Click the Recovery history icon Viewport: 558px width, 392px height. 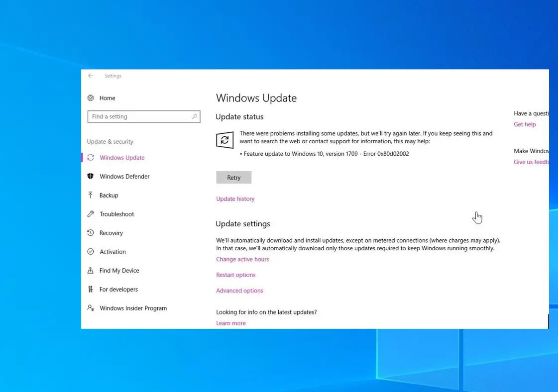91,233
